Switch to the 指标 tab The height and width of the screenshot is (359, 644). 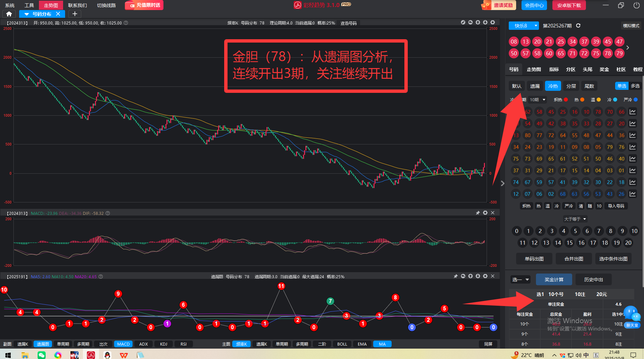[554, 69]
